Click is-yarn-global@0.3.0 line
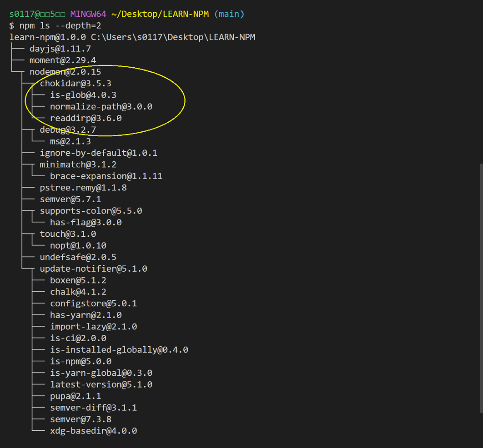 101,373
